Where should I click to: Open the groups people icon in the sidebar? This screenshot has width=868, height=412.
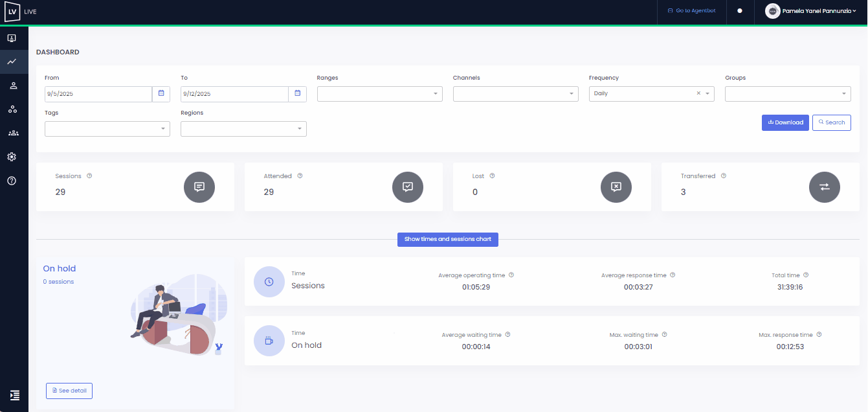[x=13, y=133]
